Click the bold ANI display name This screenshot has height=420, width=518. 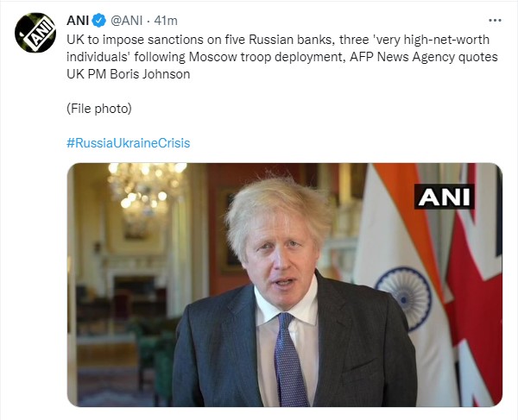(x=79, y=20)
